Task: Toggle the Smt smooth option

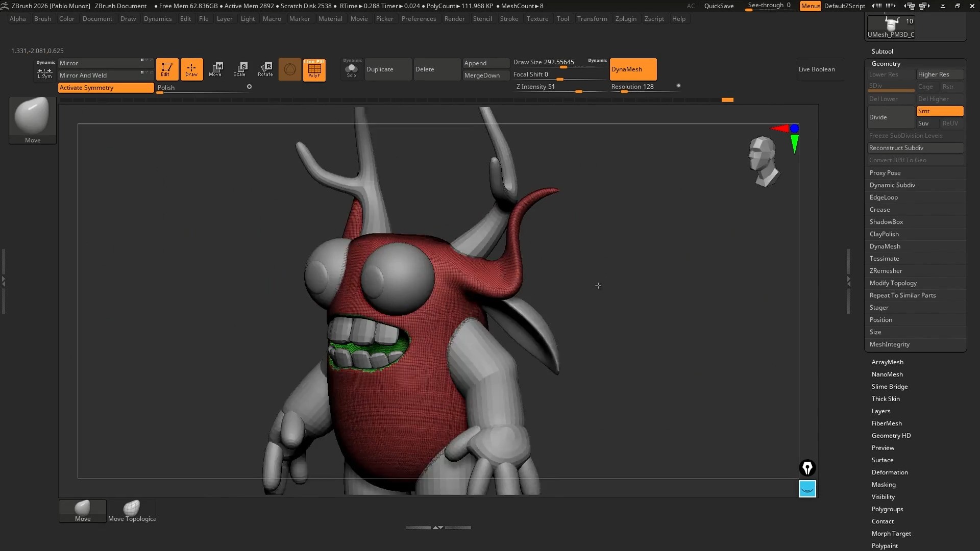Action: pyautogui.click(x=939, y=111)
